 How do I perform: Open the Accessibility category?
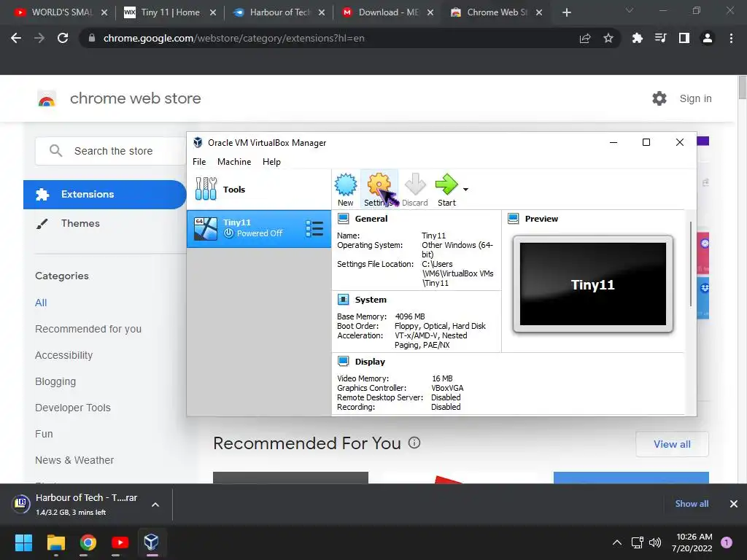tap(64, 355)
